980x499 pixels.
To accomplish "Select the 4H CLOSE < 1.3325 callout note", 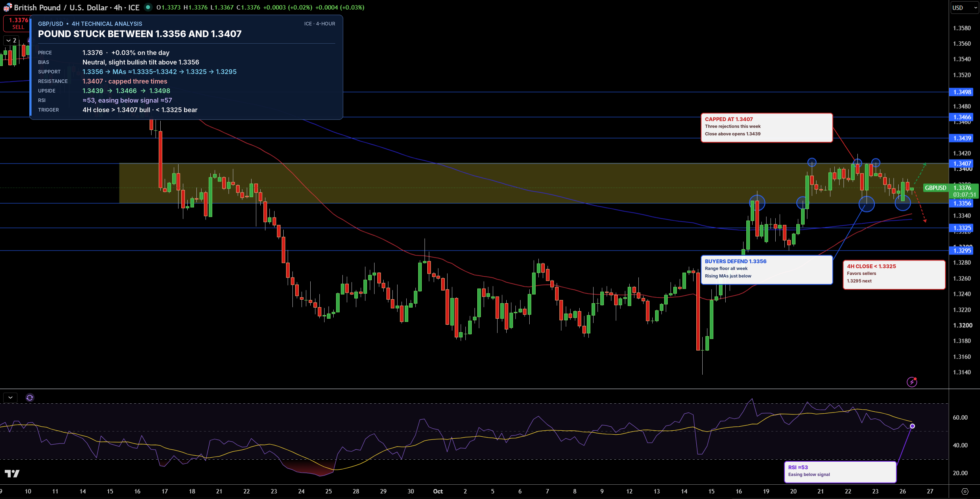I will point(894,275).
